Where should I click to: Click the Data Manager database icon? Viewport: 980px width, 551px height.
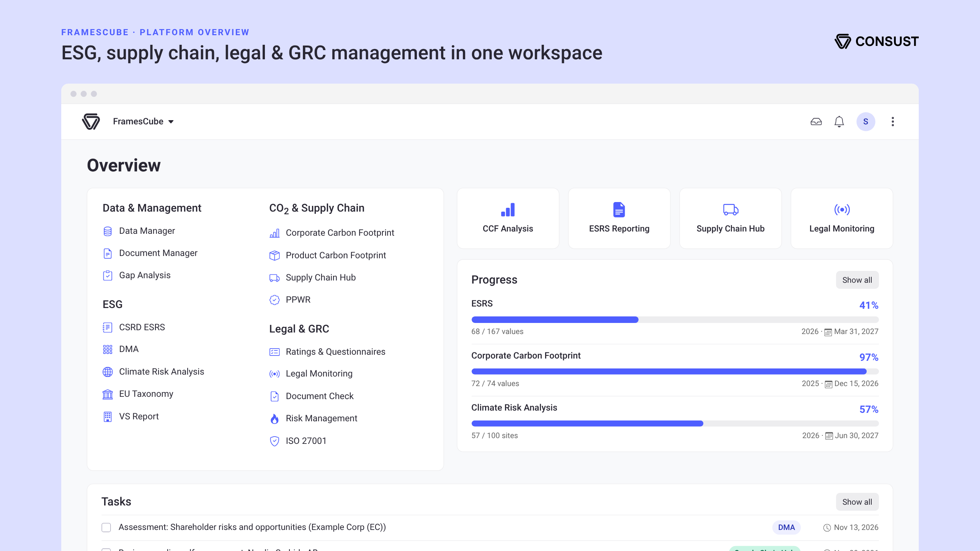108,231
